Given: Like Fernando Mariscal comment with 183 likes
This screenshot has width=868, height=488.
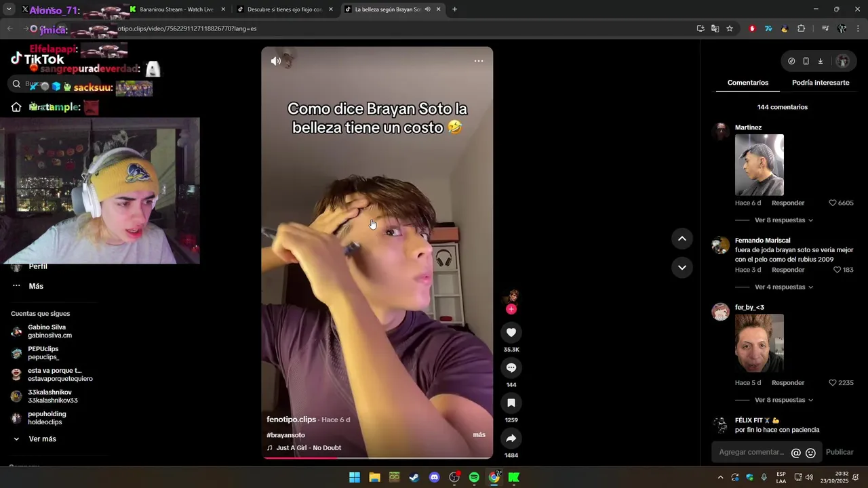Looking at the screenshot, I should [x=837, y=270].
